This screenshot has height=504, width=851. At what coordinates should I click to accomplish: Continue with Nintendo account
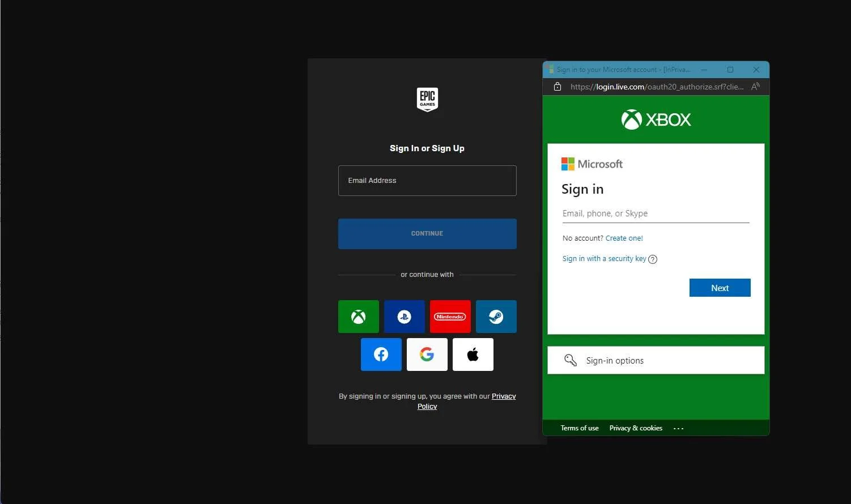tap(450, 317)
